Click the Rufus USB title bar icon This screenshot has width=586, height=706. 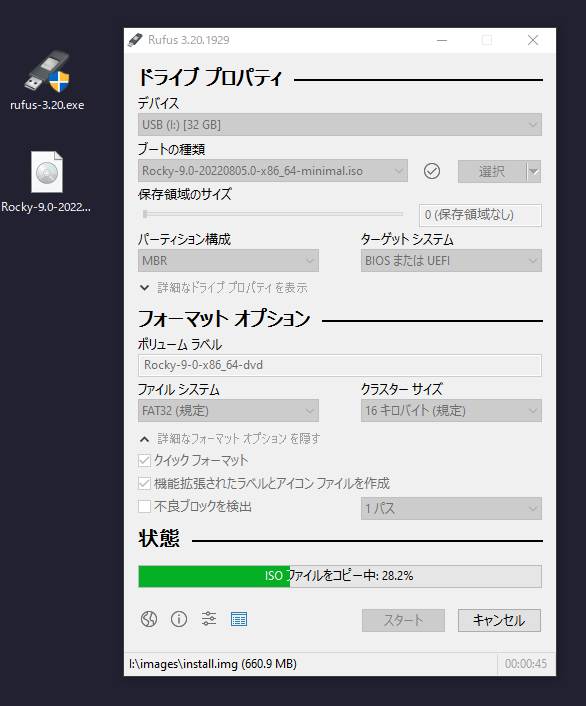click(x=135, y=40)
